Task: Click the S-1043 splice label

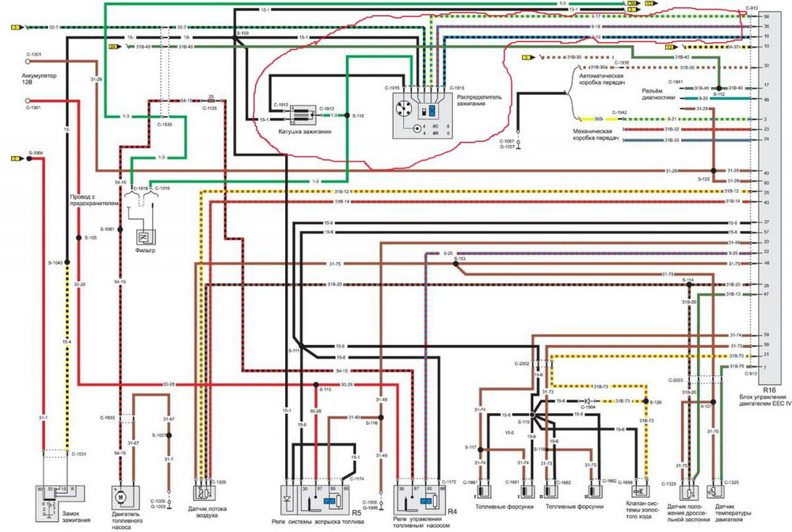Action: point(56,263)
